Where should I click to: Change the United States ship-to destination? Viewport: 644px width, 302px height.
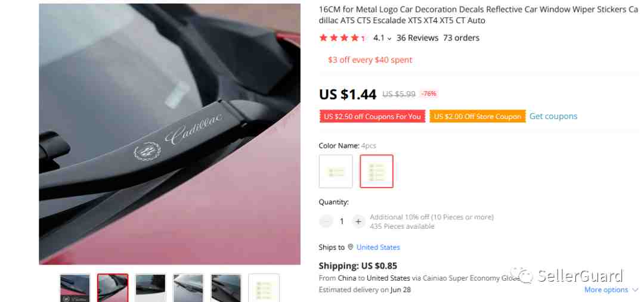(x=378, y=247)
